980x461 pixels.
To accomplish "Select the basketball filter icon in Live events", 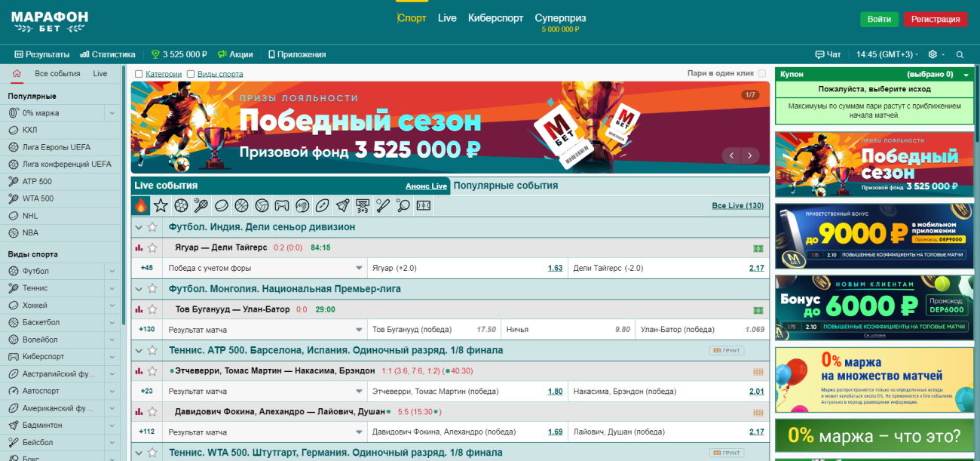I will [x=240, y=204].
